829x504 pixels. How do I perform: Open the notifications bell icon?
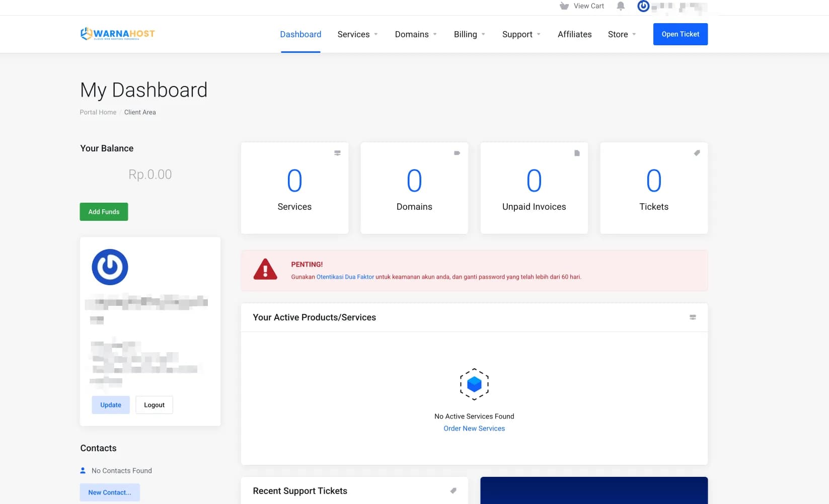pyautogui.click(x=621, y=6)
